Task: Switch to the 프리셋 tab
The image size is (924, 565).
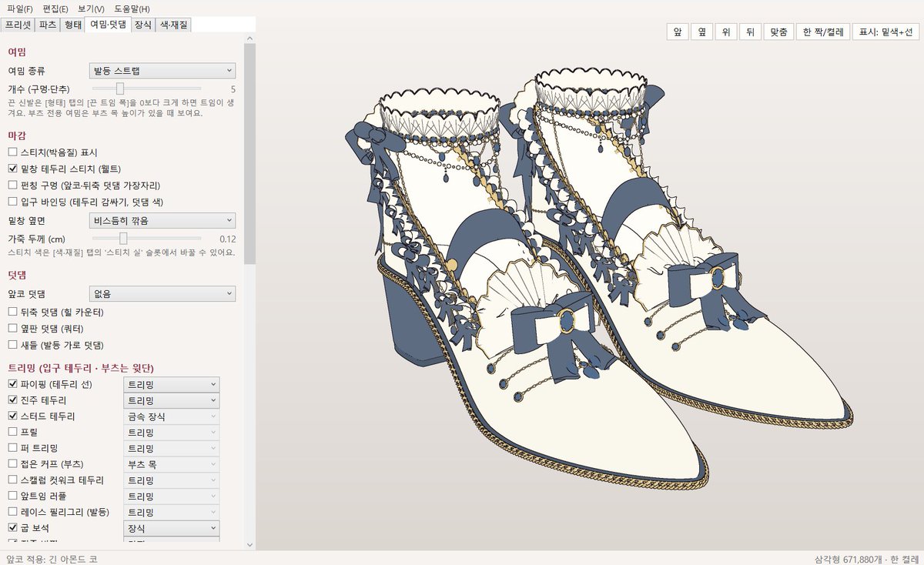Action: pyautogui.click(x=18, y=25)
